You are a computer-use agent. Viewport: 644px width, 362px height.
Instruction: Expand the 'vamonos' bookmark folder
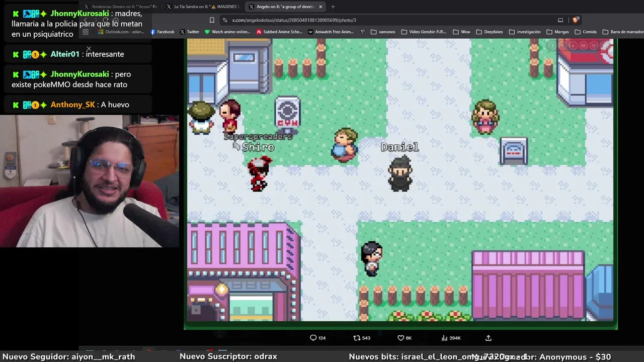[383, 32]
